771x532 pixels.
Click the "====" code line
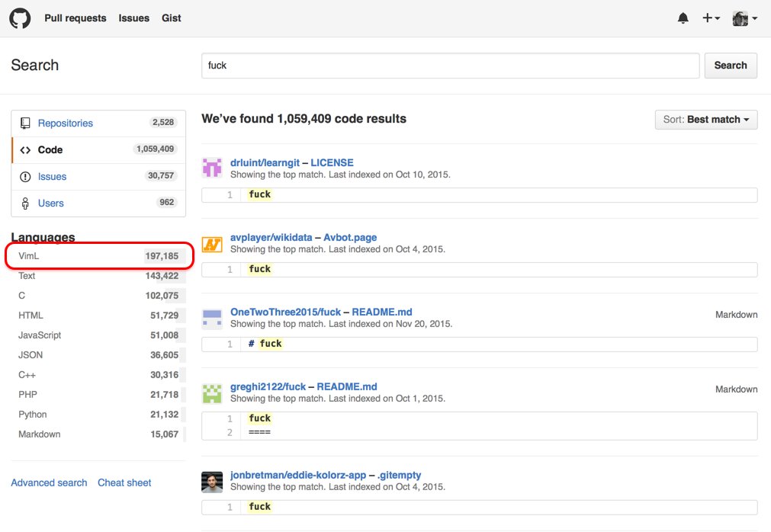click(x=259, y=432)
